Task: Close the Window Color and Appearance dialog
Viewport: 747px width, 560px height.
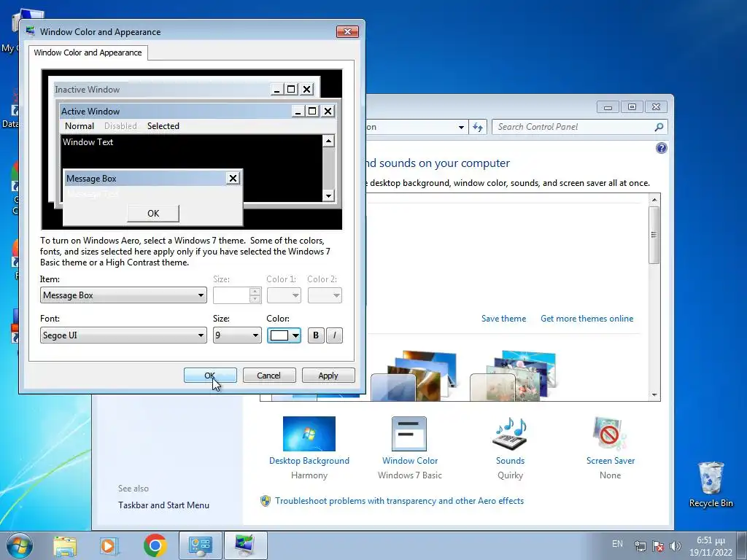Action: click(x=347, y=31)
